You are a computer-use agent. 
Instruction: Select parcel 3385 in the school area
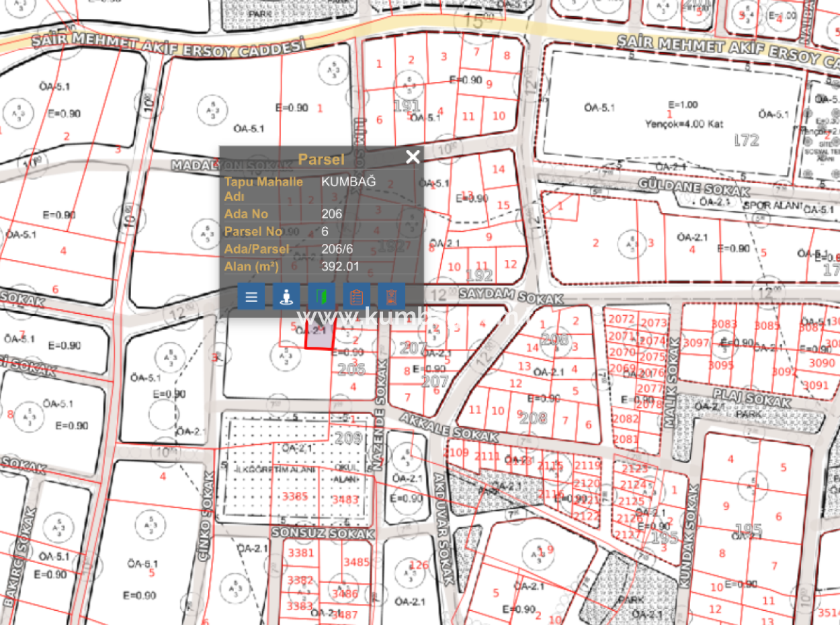(294, 496)
